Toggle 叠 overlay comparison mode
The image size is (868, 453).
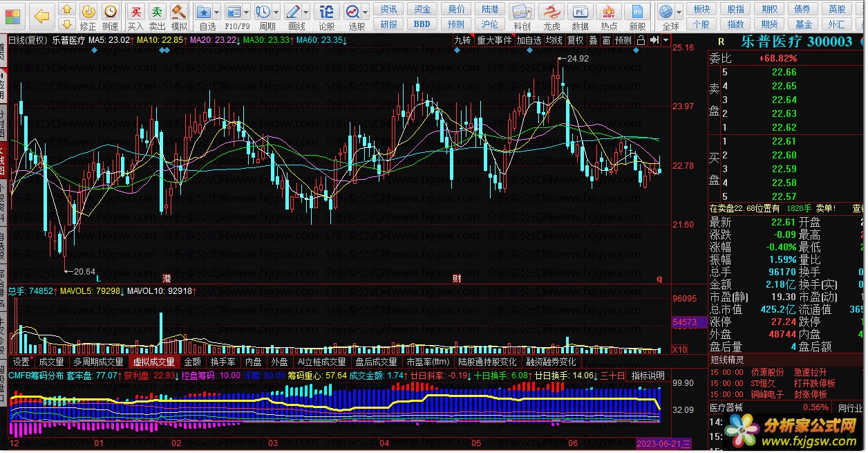tap(593, 40)
